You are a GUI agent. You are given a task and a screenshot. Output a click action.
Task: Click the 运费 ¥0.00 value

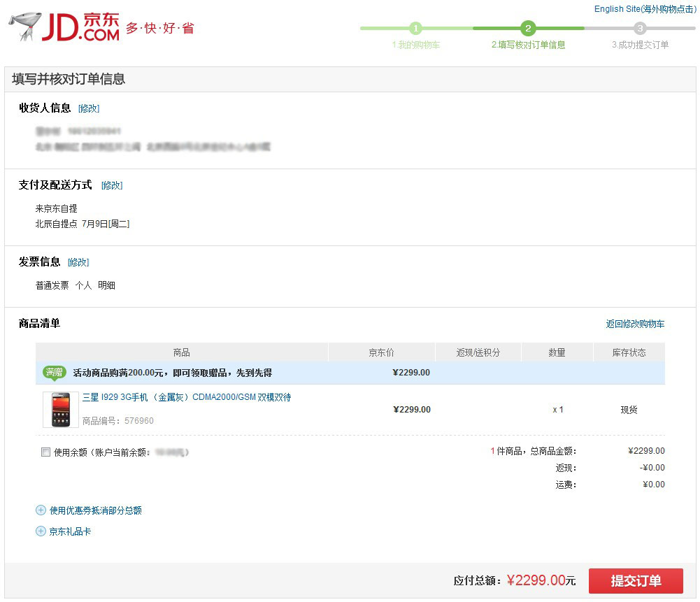[x=654, y=485]
